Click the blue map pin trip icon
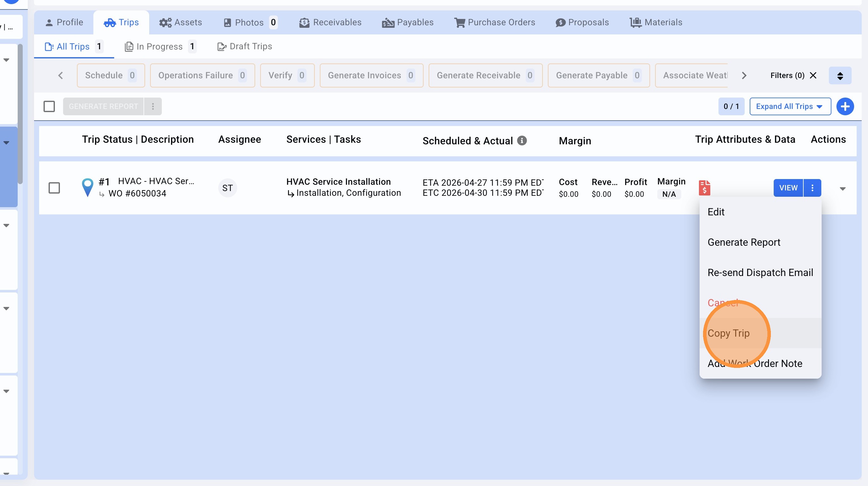This screenshot has height=486, width=868. 88,187
